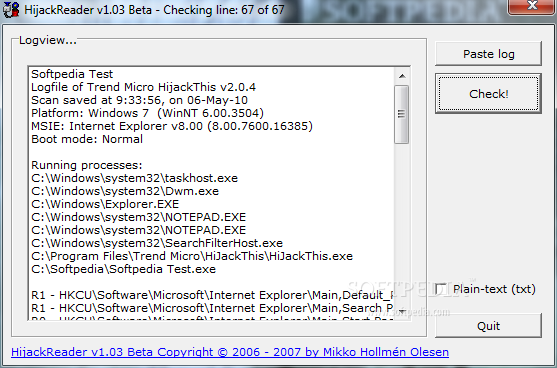Click the logview scrollbar down arrow

point(402,312)
